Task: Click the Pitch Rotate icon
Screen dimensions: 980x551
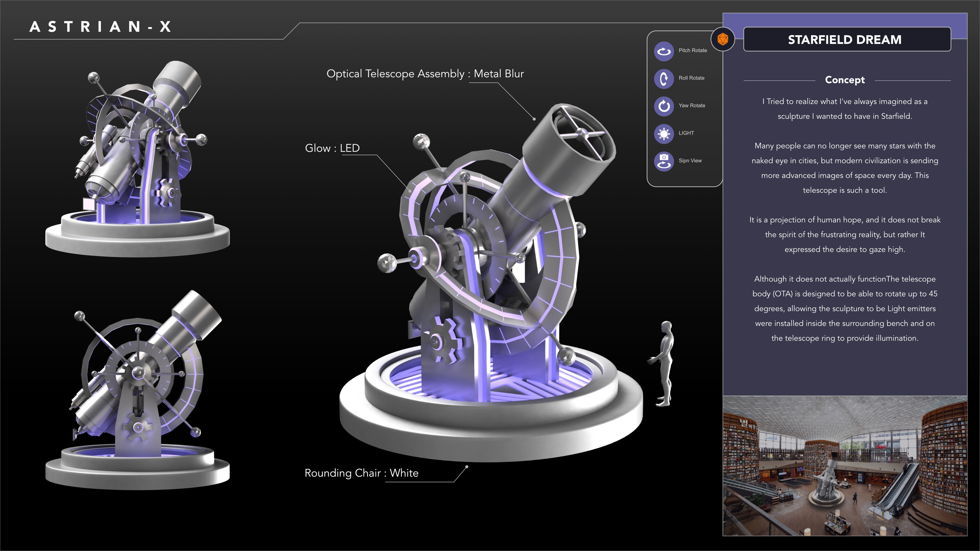Action: coord(664,51)
